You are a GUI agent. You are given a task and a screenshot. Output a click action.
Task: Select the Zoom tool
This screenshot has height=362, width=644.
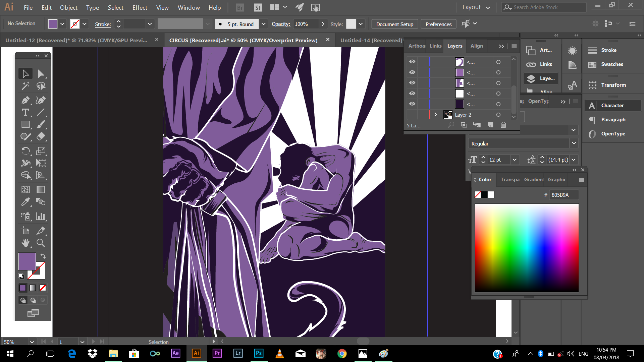click(x=41, y=243)
